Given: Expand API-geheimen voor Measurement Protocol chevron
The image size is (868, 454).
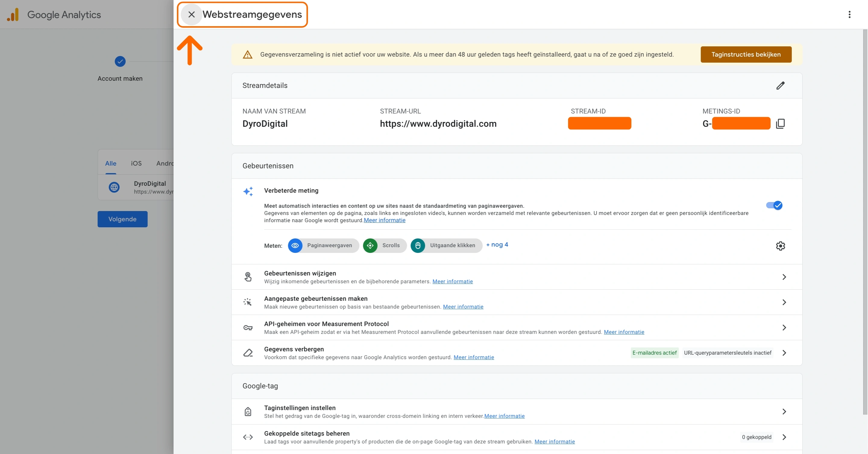Looking at the screenshot, I should coord(784,328).
